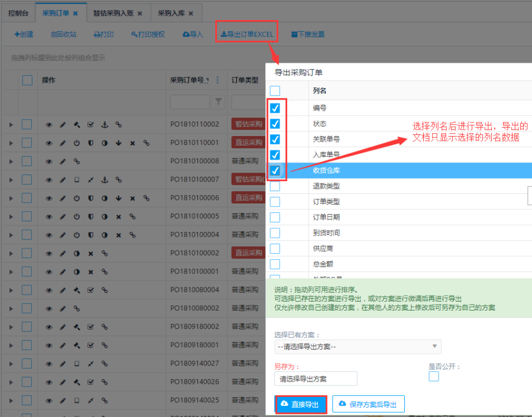The width and height of the screenshot is (532, 417).
Task: Click the 保存方案后导出 button
Action: [368, 405]
